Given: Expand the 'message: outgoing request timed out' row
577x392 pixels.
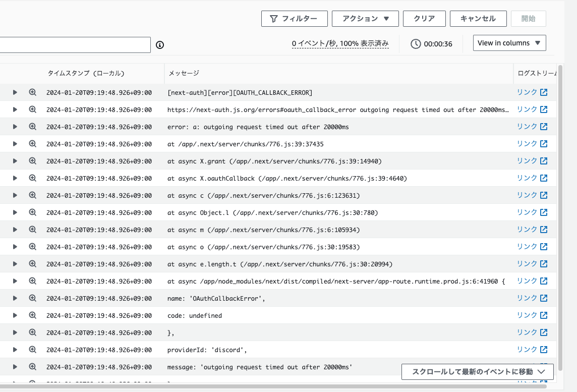Looking at the screenshot, I should [15, 367].
